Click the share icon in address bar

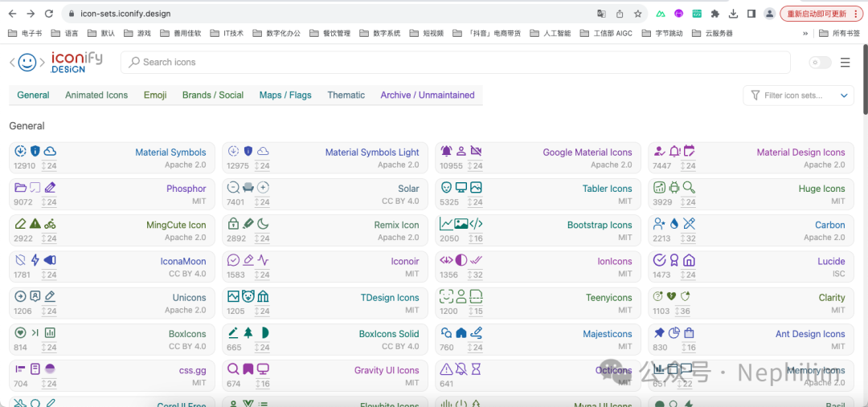[x=620, y=14]
